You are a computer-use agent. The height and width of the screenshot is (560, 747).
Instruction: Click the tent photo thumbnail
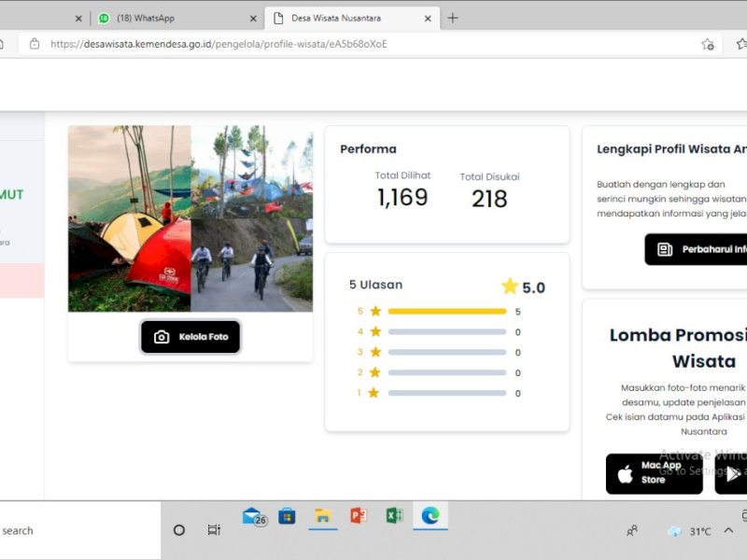[x=130, y=218]
